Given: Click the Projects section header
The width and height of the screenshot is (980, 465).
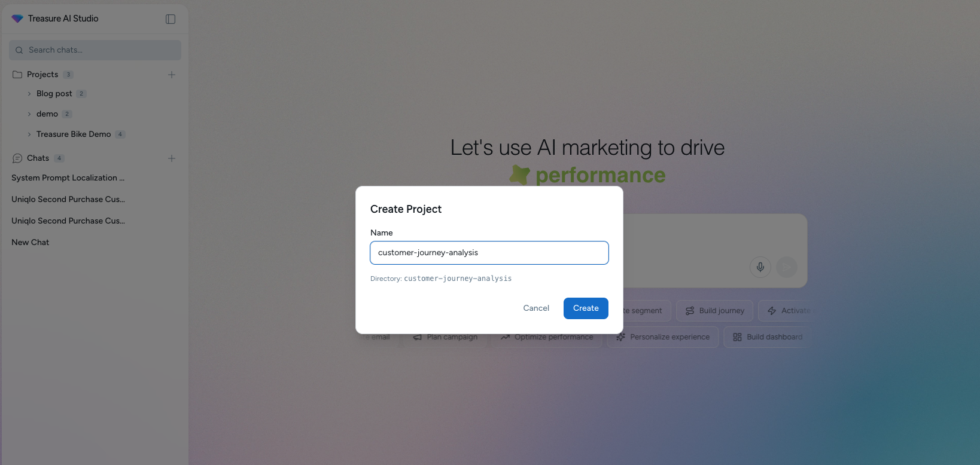Looking at the screenshot, I should coord(42,75).
